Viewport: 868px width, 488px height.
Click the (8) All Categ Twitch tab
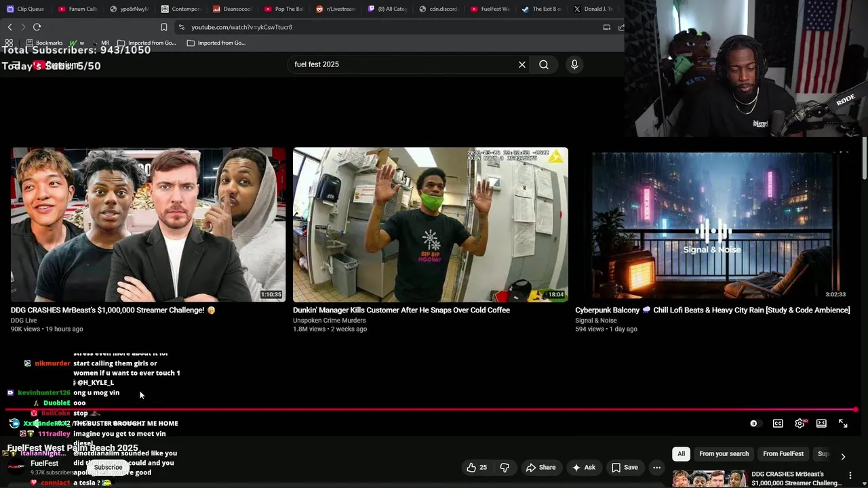(386, 9)
